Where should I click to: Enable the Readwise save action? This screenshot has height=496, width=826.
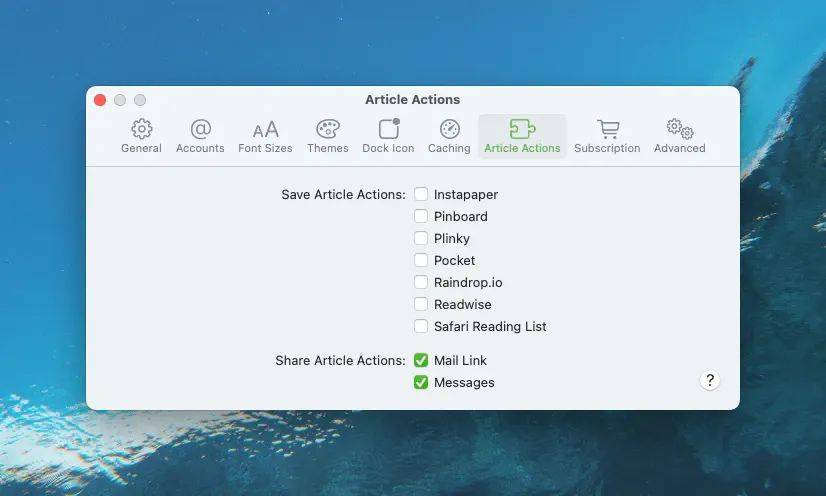point(422,305)
